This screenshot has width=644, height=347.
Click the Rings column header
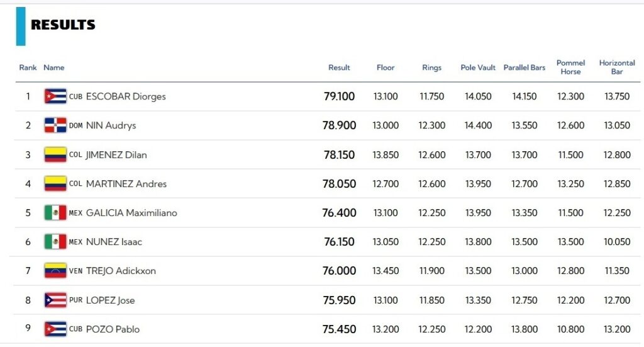click(431, 67)
